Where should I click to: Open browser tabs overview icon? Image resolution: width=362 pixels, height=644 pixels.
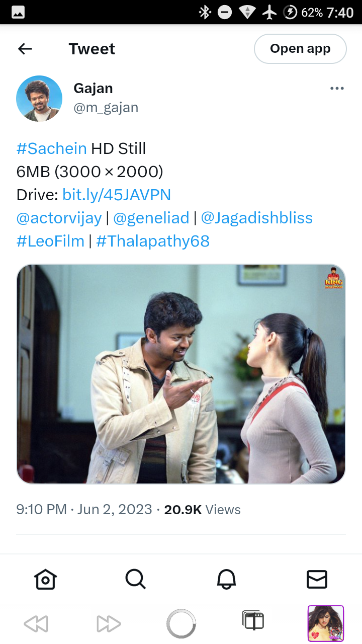tap(253, 621)
